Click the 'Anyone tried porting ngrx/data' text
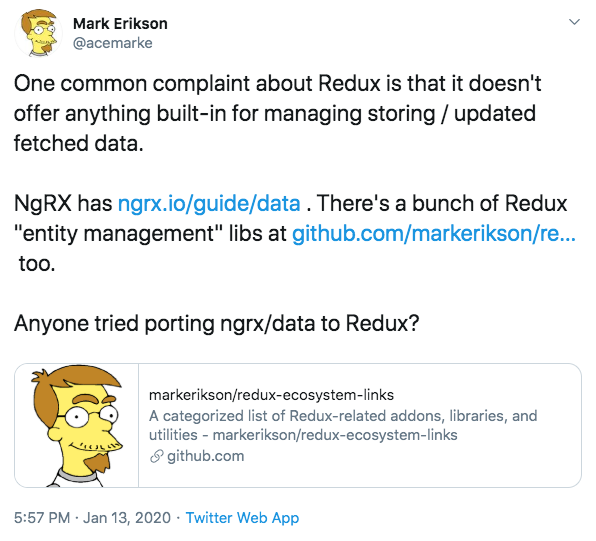 click(x=217, y=323)
